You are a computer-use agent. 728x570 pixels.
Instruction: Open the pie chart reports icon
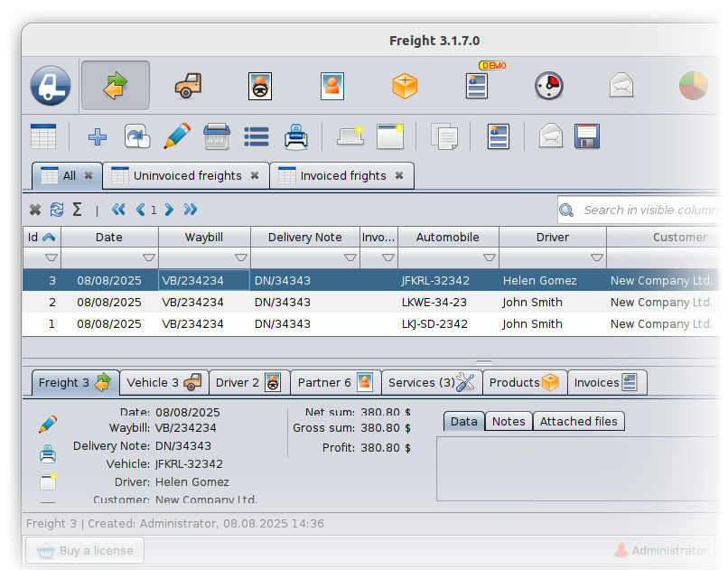[x=693, y=86]
